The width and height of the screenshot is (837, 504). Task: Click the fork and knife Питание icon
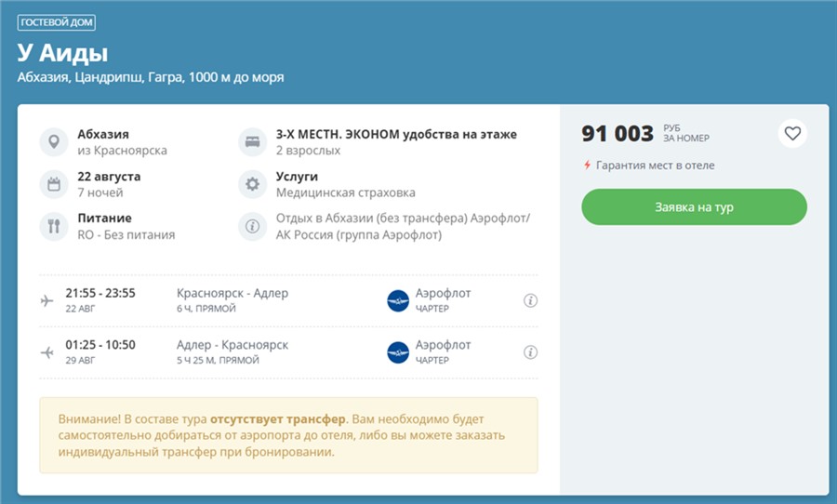54,226
